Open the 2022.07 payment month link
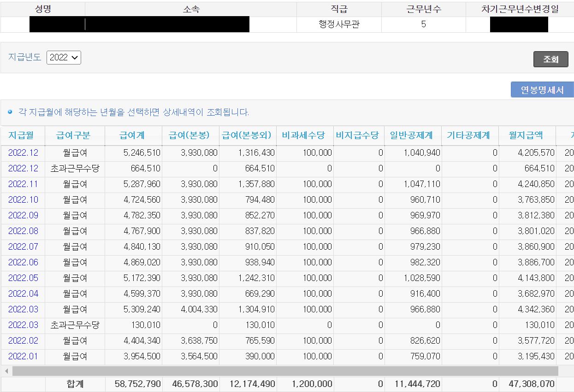Screen dimensions: 574x392 coord(23,246)
